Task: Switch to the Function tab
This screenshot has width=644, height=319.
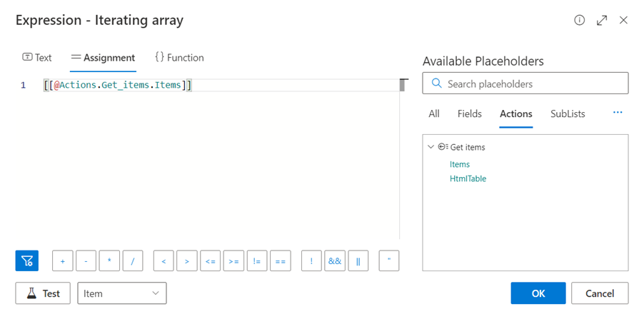Action: point(179,58)
